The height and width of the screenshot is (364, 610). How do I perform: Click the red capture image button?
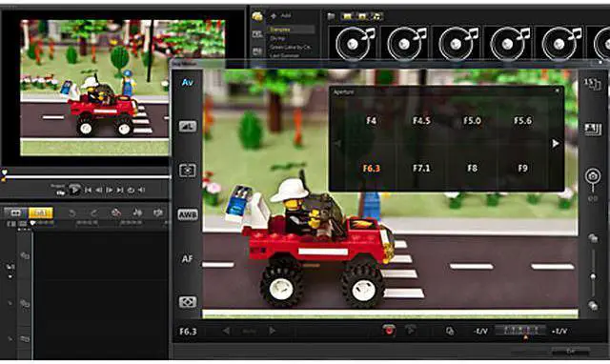point(389,330)
